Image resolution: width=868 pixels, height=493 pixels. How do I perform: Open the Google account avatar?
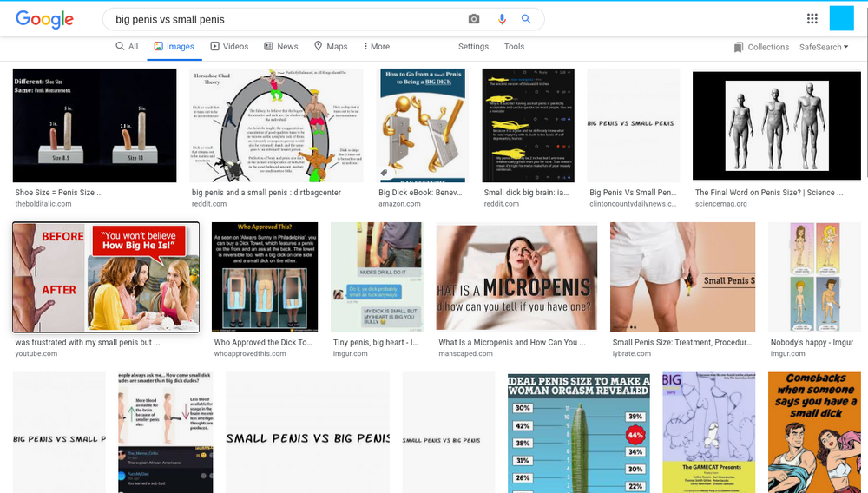841,18
